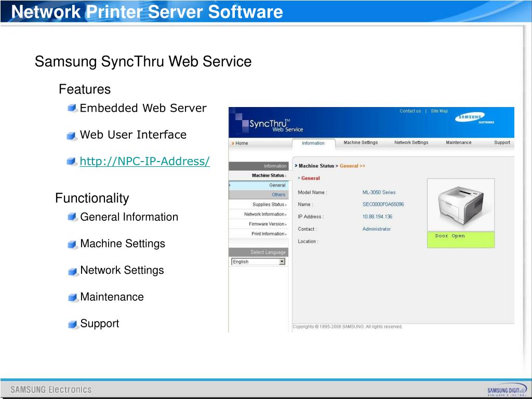Open the Site Map link

click(x=439, y=111)
